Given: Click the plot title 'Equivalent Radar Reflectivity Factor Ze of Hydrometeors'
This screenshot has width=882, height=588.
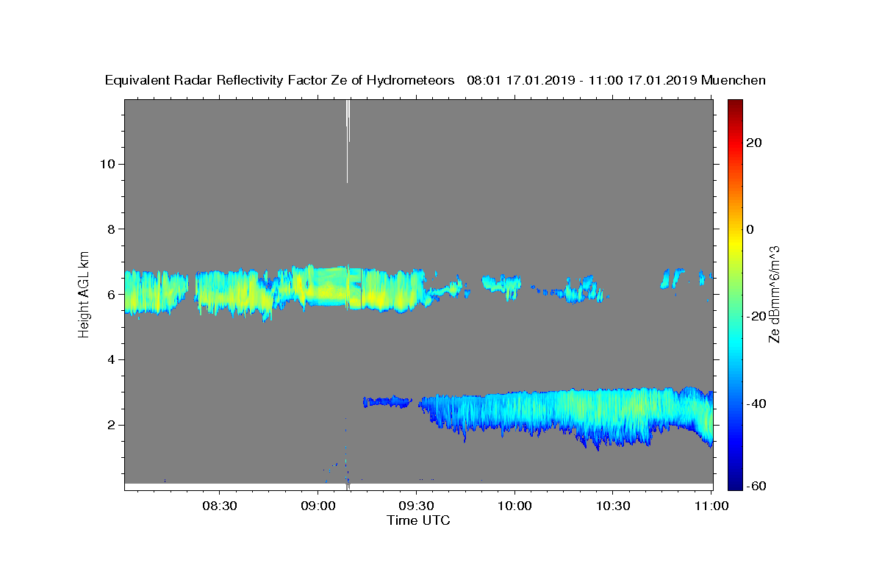Looking at the screenshot, I should (x=280, y=81).
